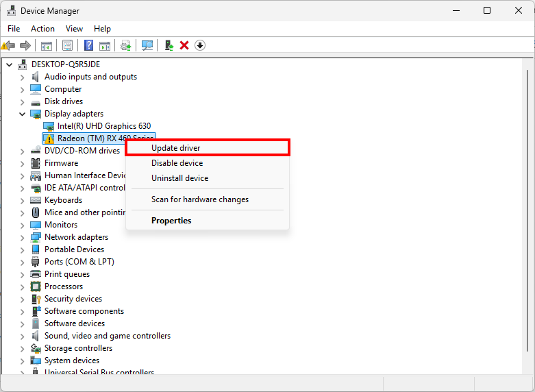This screenshot has width=535, height=392.
Task: Click the blue Help question mark icon
Action: 88,45
